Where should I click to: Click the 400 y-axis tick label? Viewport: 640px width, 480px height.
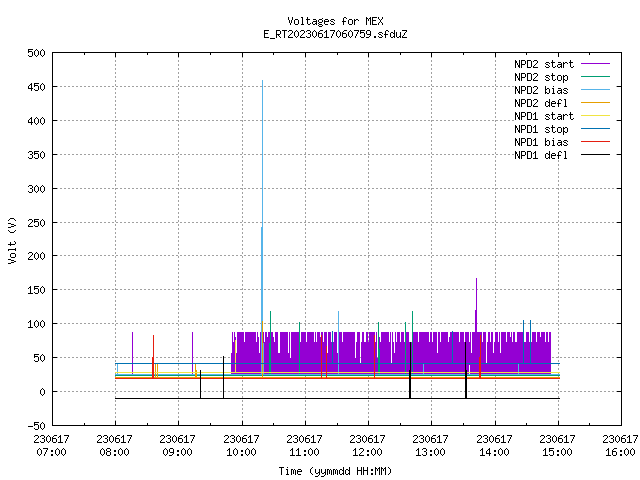pos(36,121)
